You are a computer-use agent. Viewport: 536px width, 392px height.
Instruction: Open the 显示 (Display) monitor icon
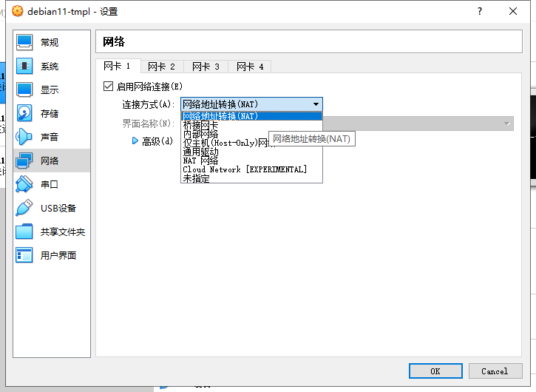[x=24, y=90]
